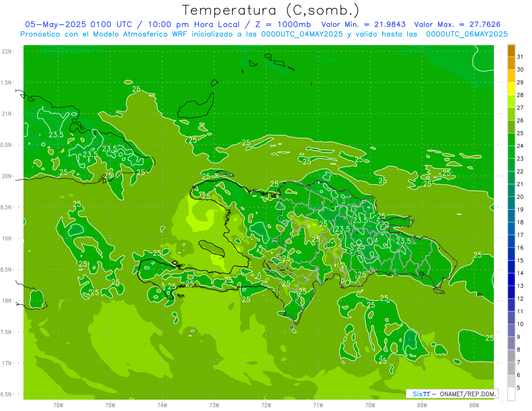532x411 pixels.
Task: Click the '25' label on the color scale
Action: 520,133
